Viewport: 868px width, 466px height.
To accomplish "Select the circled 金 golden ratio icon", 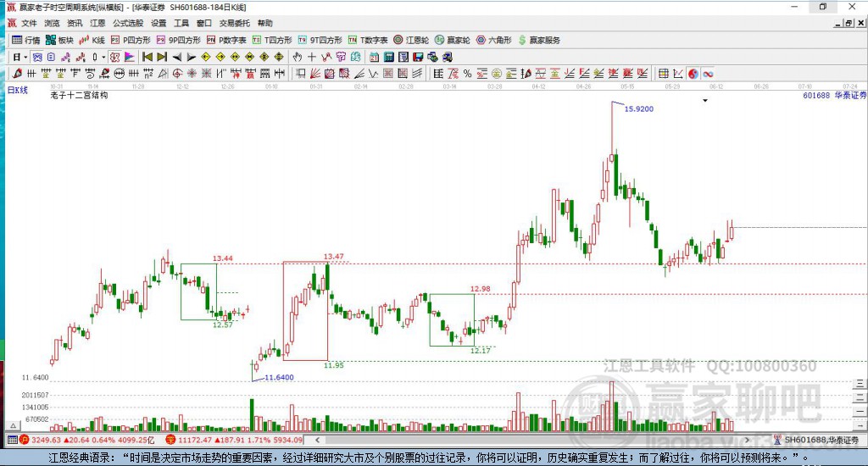I will click(497, 74).
